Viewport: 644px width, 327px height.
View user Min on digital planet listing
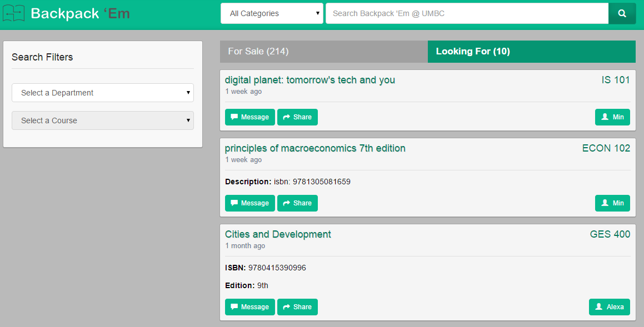[x=612, y=117]
